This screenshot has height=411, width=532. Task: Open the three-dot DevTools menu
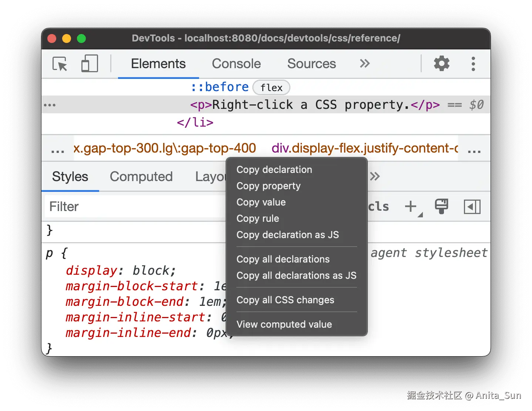click(473, 64)
